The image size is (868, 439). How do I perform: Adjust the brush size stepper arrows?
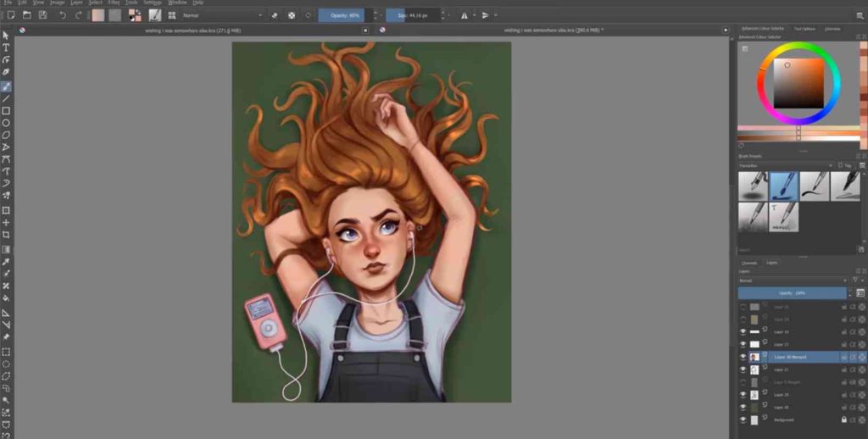point(442,15)
